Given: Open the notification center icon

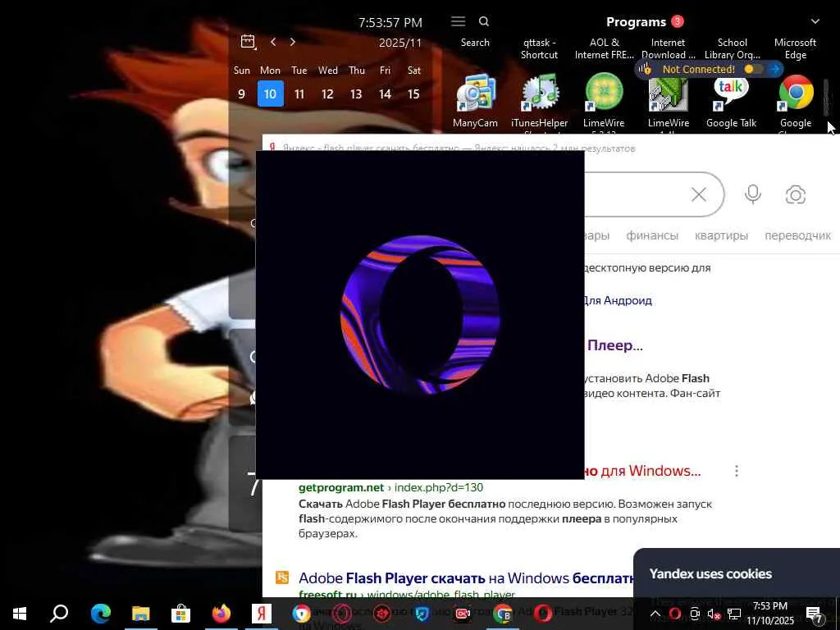Looking at the screenshot, I should [x=815, y=614].
